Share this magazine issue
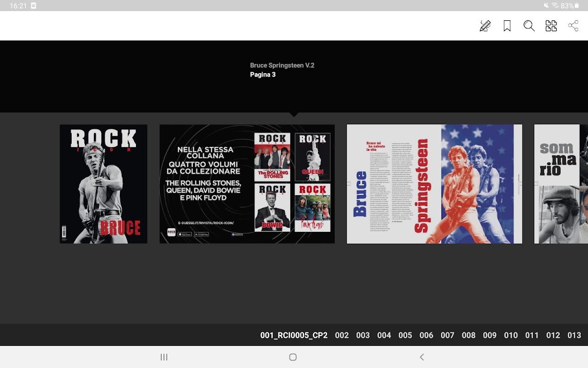 pyautogui.click(x=573, y=26)
